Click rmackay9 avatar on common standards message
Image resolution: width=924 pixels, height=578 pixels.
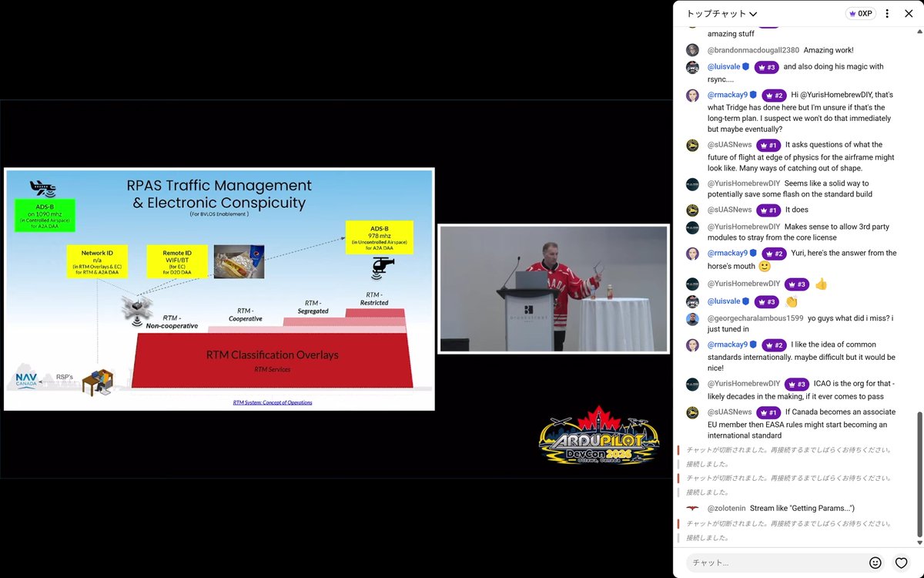click(692, 345)
